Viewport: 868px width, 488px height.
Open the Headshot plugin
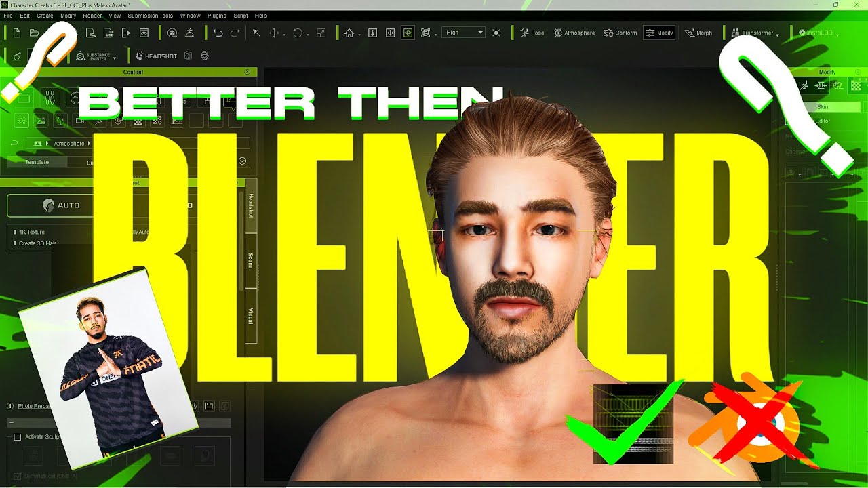(x=156, y=56)
